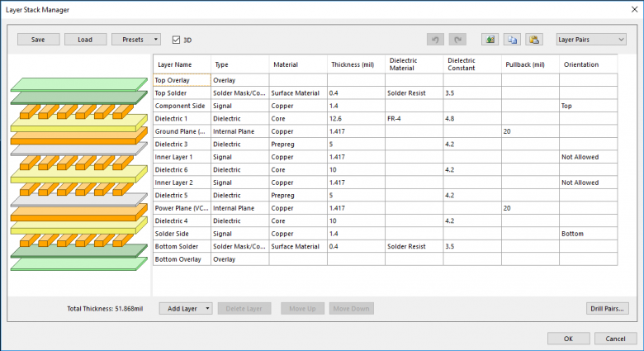Click the Dielectric Material column header
Viewport: 644px width, 351px height.
(414, 64)
